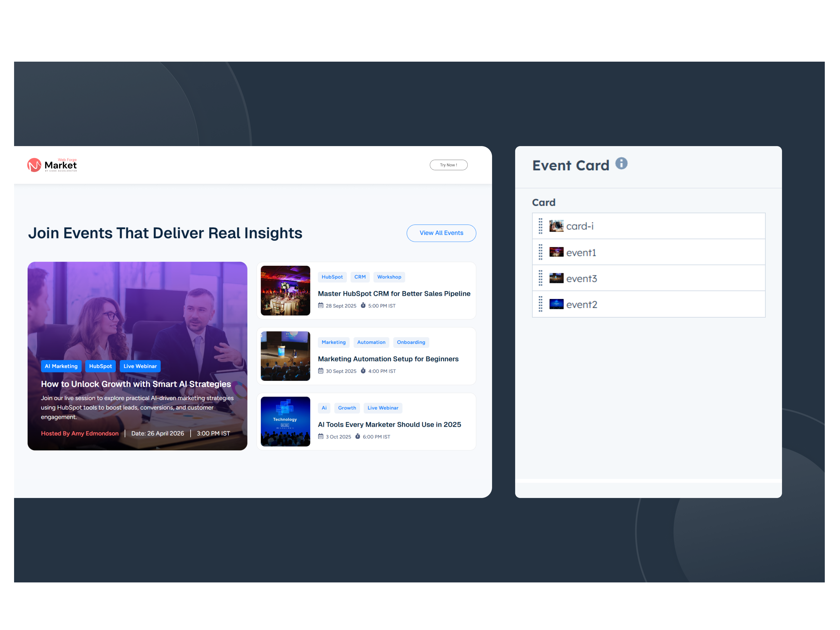840x630 pixels.
Task: Click the drag handle for event1
Action: coord(540,252)
